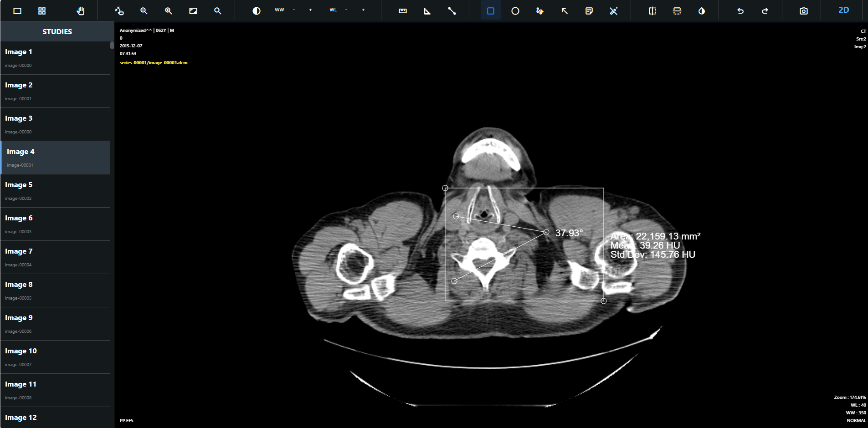Decrease the window level (WL) value
Image resolution: width=868 pixels, height=428 pixels.
[x=347, y=9]
